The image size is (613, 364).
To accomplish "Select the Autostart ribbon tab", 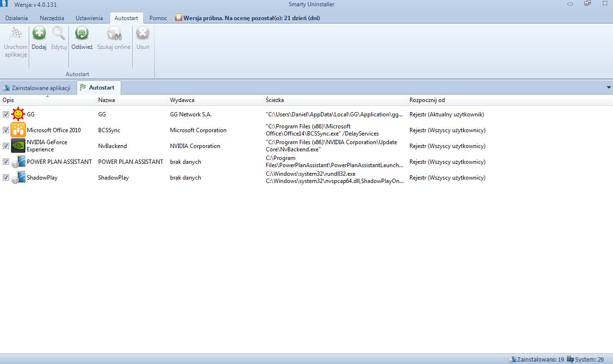I will coord(126,18).
